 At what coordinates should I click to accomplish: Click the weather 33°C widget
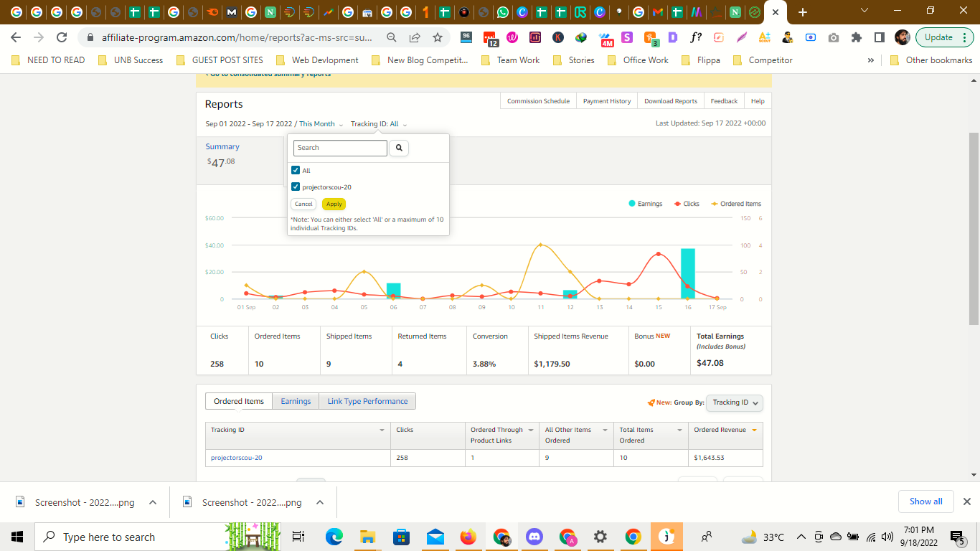pos(762,537)
